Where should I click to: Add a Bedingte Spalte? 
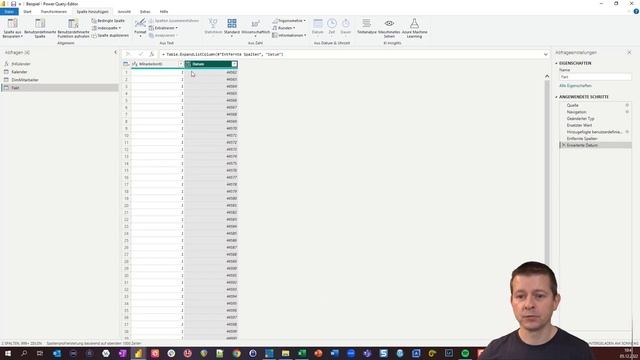108,21
